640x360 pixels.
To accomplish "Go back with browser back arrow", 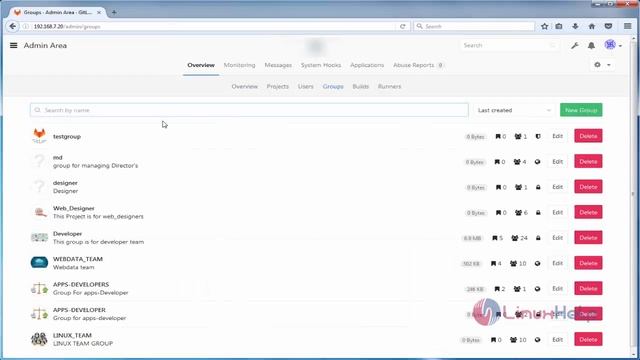I will (13, 26).
